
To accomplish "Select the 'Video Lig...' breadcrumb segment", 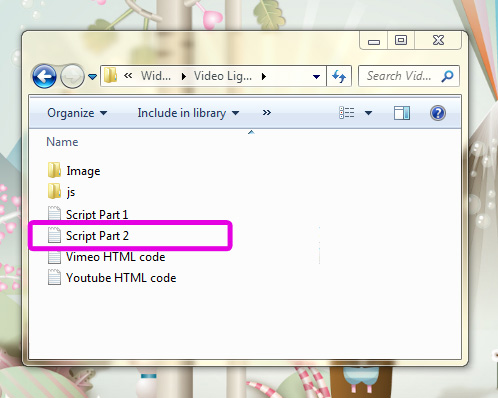I will (x=223, y=76).
